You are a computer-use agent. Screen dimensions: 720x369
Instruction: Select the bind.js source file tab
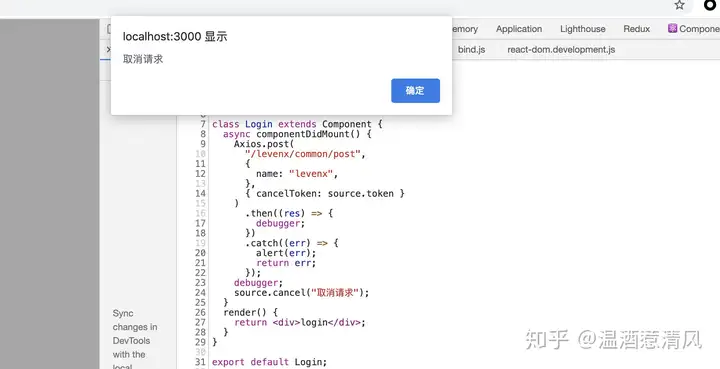coord(472,50)
